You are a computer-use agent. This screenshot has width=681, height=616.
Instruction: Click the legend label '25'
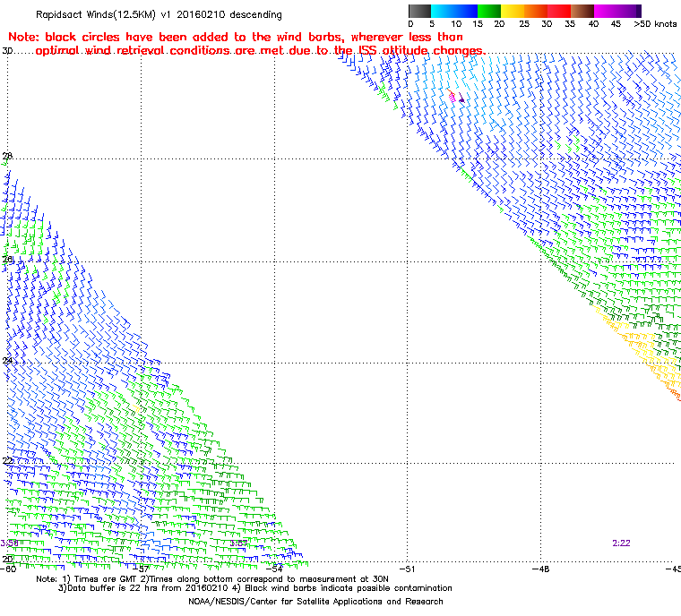click(524, 24)
